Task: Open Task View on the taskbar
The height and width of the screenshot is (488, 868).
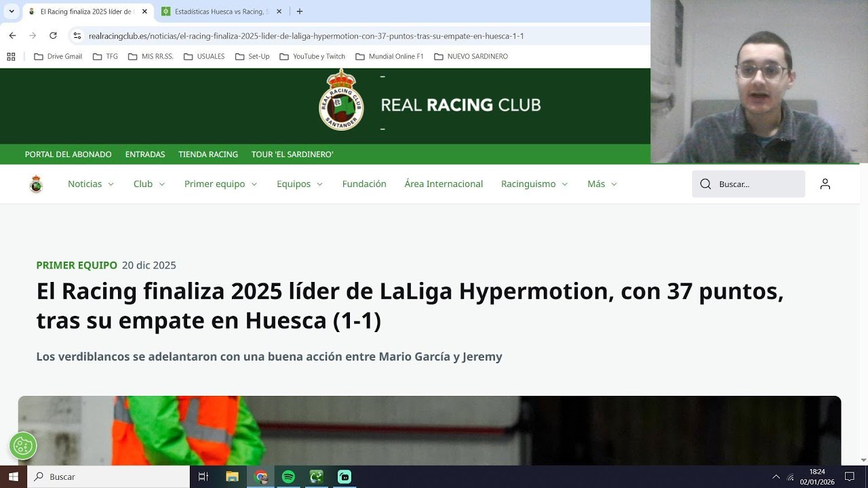Action: (x=203, y=476)
